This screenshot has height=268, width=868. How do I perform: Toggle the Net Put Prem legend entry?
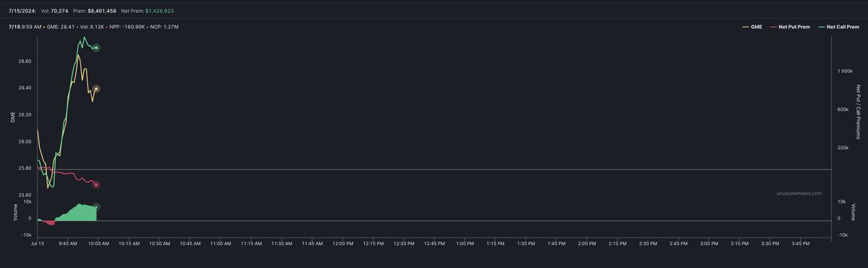click(789, 26)
